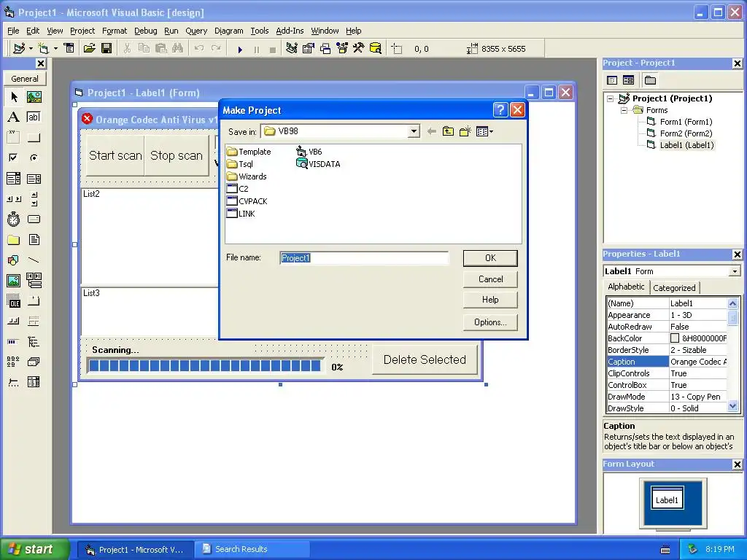
Task: Collapse the Forms folder node
Action: coord(624,111)
